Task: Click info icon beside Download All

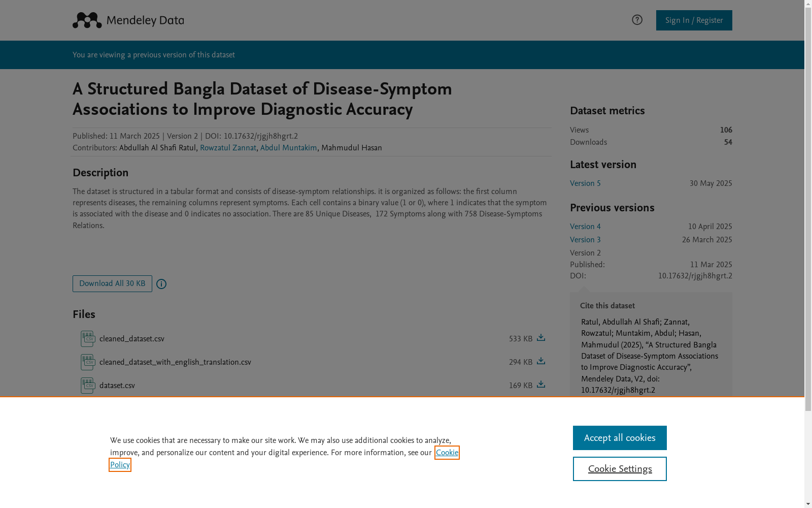Action: [x=161, y=284]
